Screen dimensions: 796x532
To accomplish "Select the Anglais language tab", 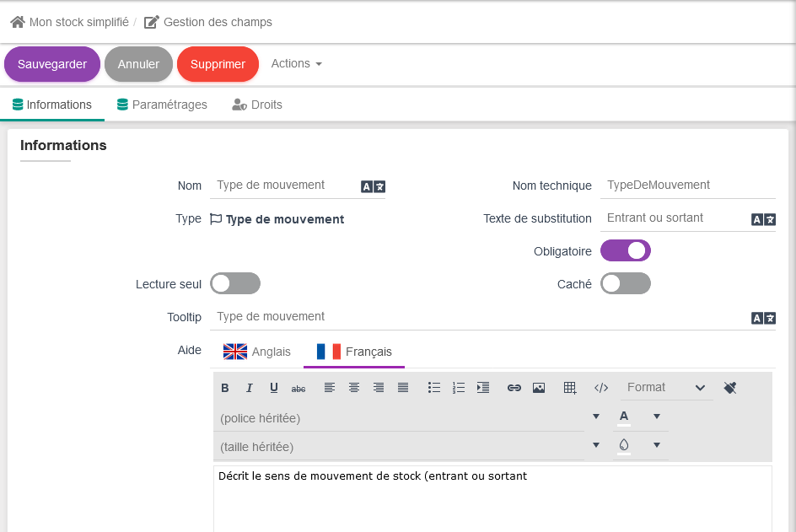I will coord(257,352).
